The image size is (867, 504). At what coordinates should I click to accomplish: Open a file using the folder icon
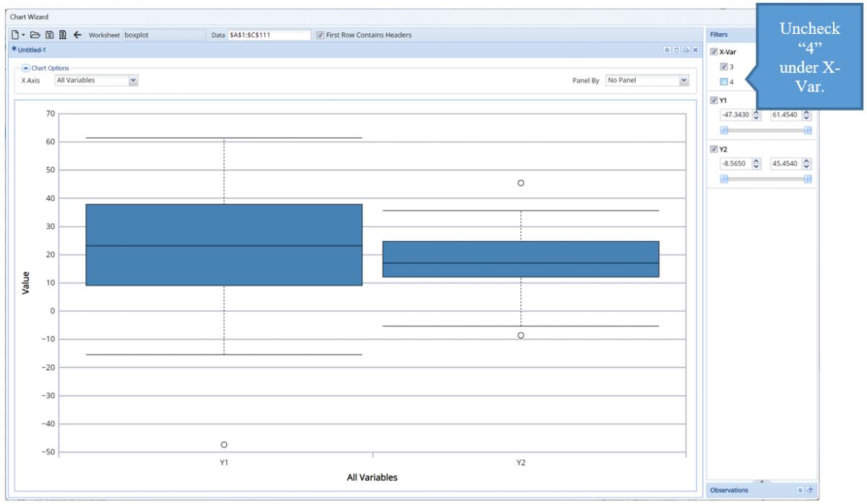pyautogui.click(x=35, y=35)
